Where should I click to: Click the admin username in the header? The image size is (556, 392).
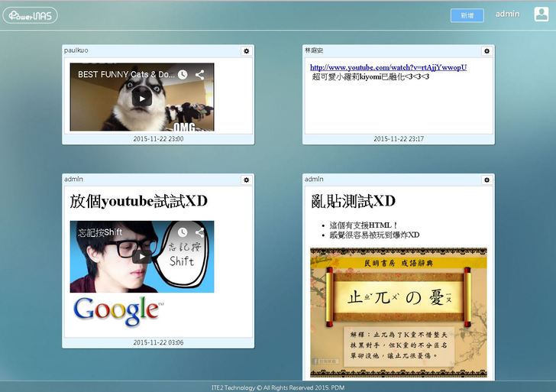pyautogui.click(x=507, y=15)
